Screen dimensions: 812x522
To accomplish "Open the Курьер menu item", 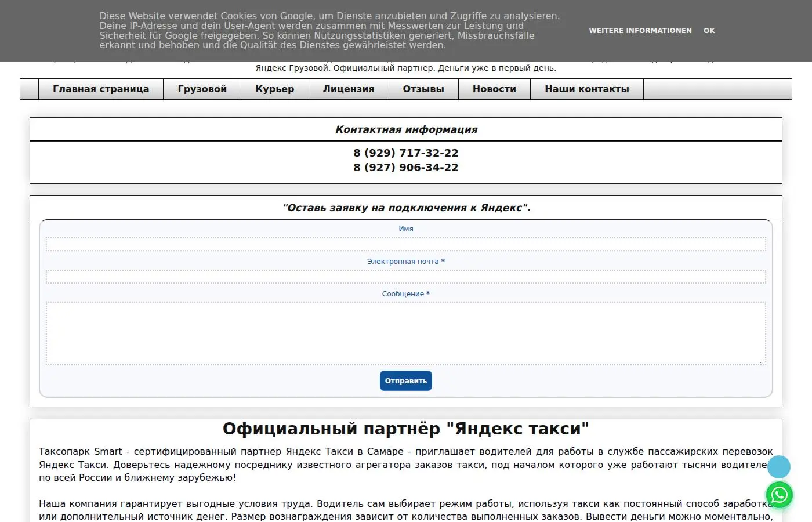I will tap(275, 89).
